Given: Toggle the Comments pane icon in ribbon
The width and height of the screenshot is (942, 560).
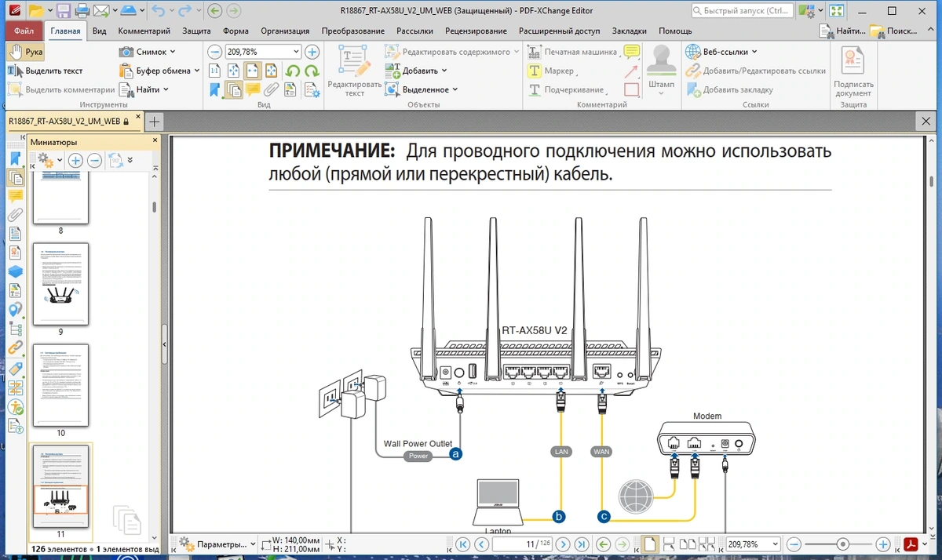Looking at the screenshot, I should 253,89.
